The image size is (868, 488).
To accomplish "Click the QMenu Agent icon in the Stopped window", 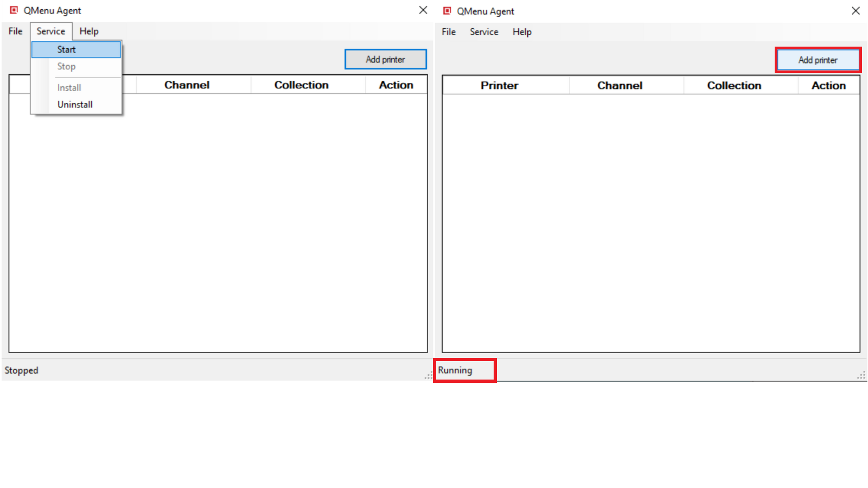I will [14, 10].
